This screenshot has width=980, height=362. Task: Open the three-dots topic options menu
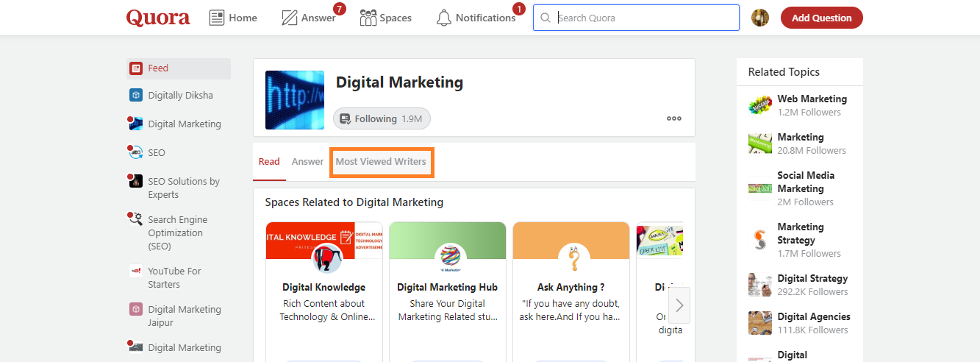point(674,118)
